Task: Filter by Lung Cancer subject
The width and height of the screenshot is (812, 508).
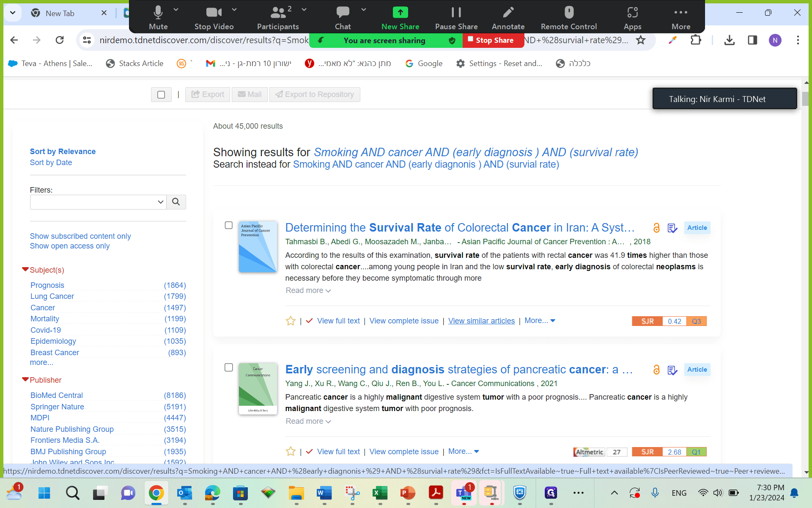Action: (x=52, y=296)
